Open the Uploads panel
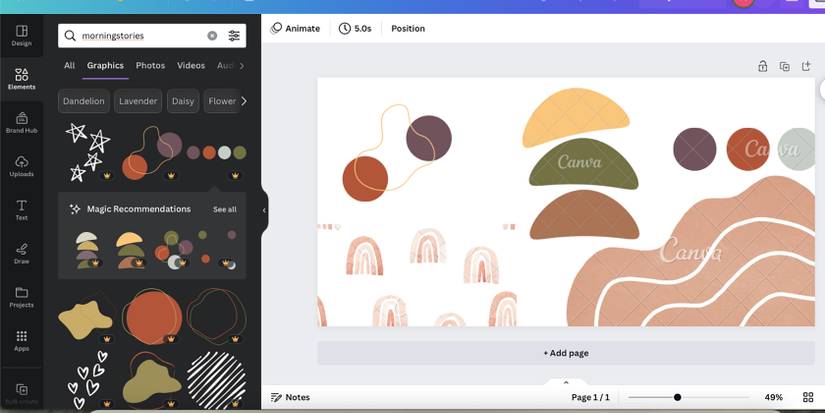Screen dimensions: 825x413 (x=22, y=166)
